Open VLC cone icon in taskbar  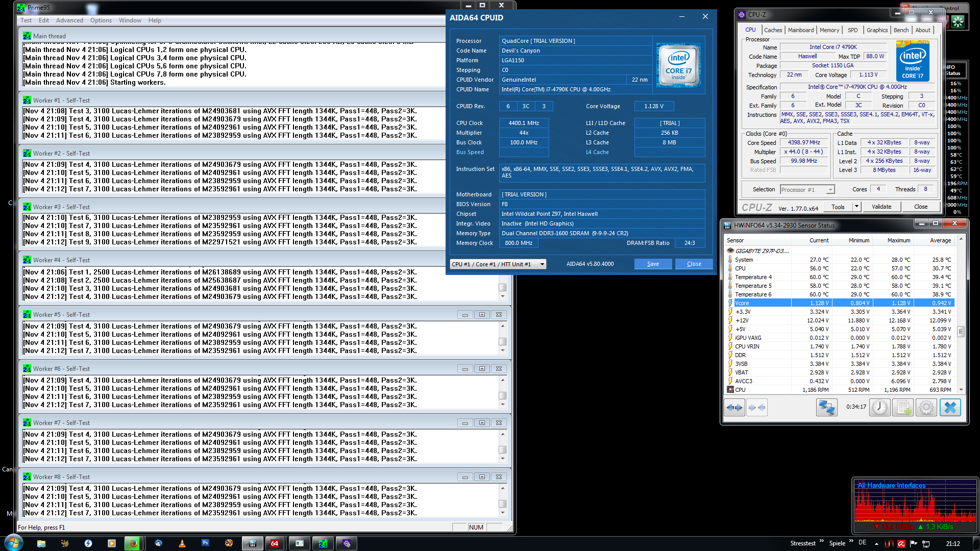click(182, 543)
